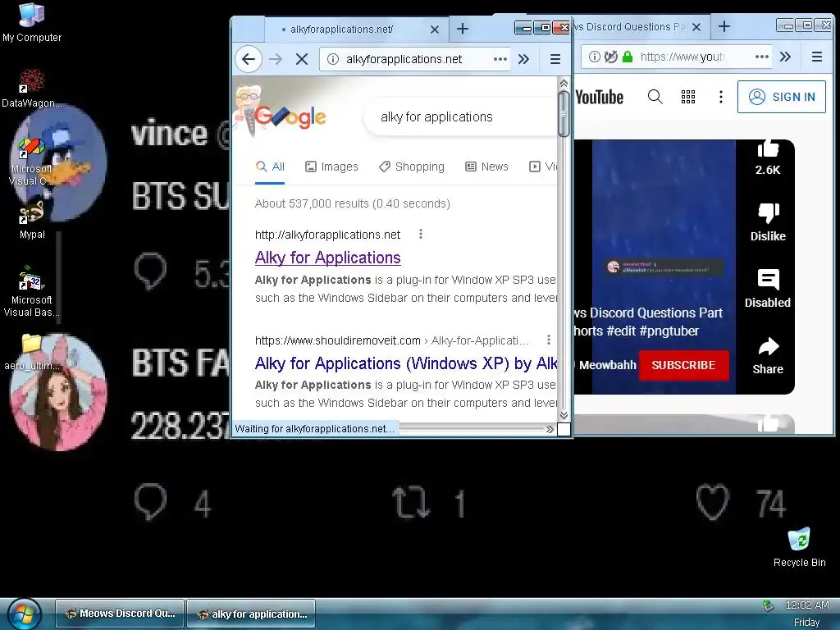
Task: Close the alkyforapplications.net/ tab
Action: [435, 30]
